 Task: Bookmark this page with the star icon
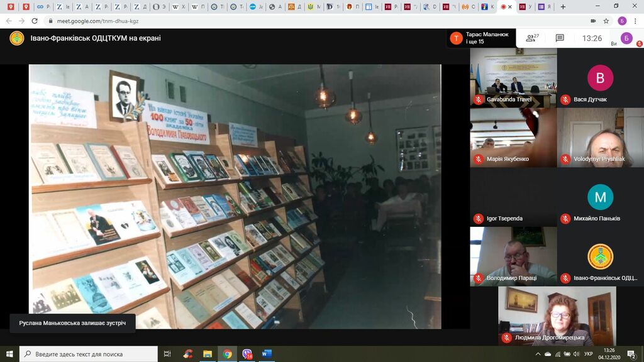[606, 20]
